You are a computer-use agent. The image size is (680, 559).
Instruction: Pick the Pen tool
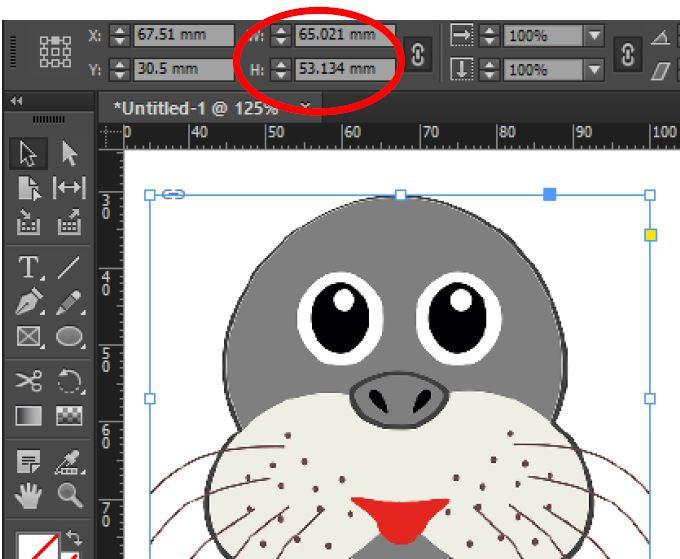(x=29, y=302)
